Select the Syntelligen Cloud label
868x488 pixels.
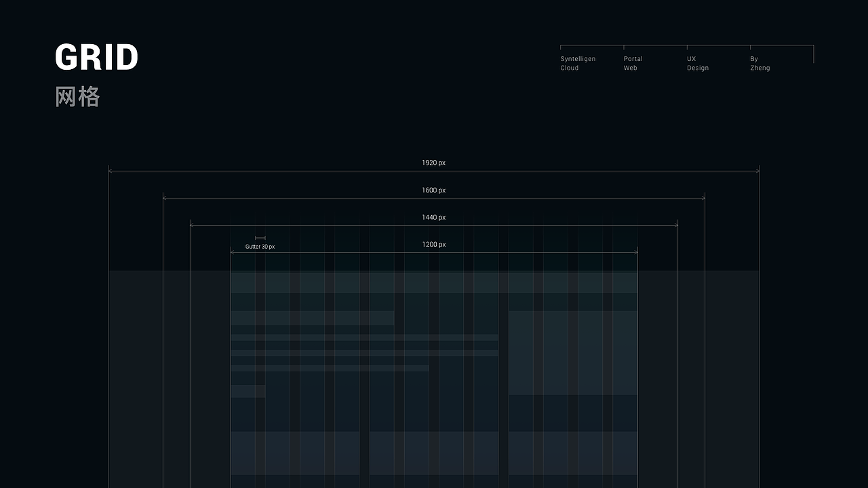[x=578, y=63]
